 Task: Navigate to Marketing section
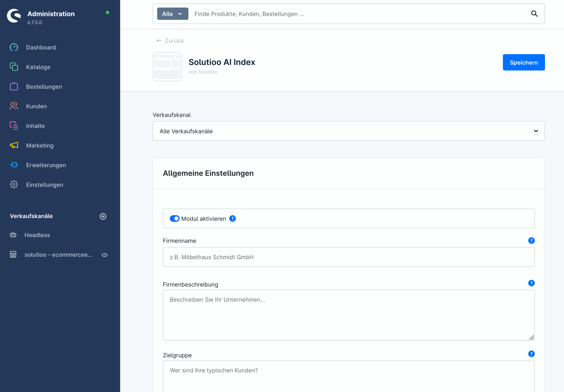[x=40, y=146]
